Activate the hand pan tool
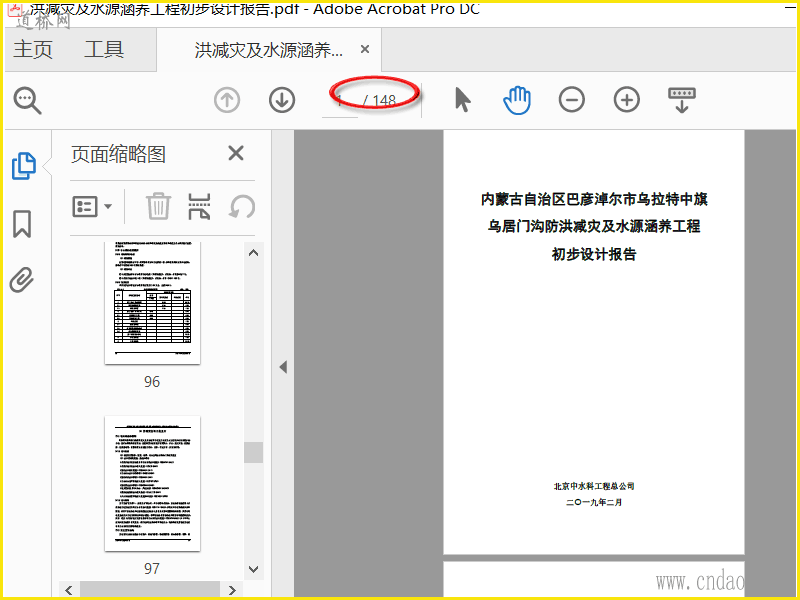This screenshot has width=800, height=600. click(517, 100)
